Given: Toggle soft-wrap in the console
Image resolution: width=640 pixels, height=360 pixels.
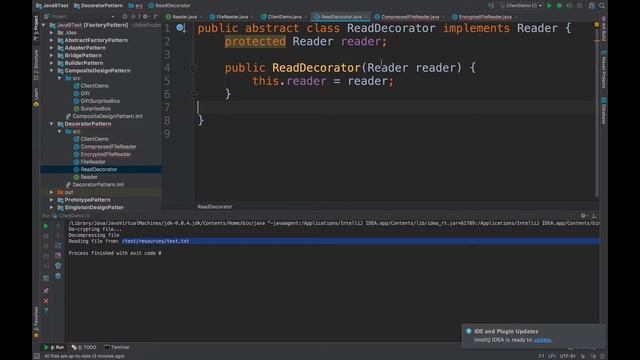Looking at the screenshot, I should coord(58,246).
